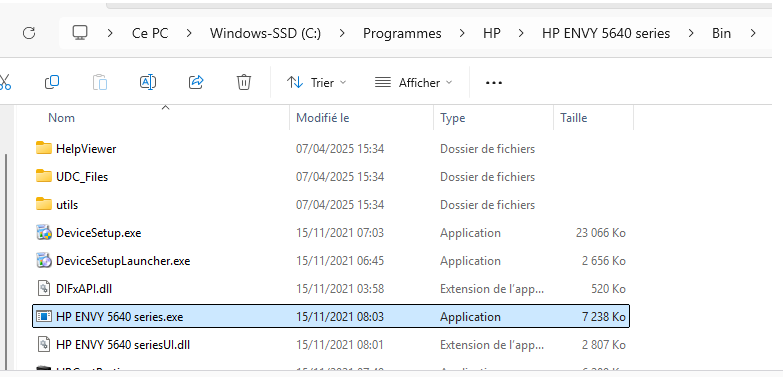Click the UDC_Files folder icon

44,176
